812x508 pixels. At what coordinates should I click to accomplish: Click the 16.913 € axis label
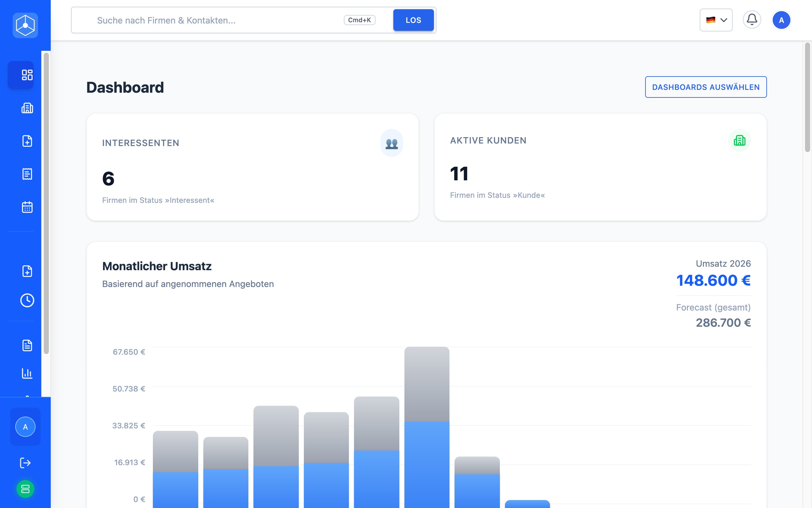coord(129,462)
